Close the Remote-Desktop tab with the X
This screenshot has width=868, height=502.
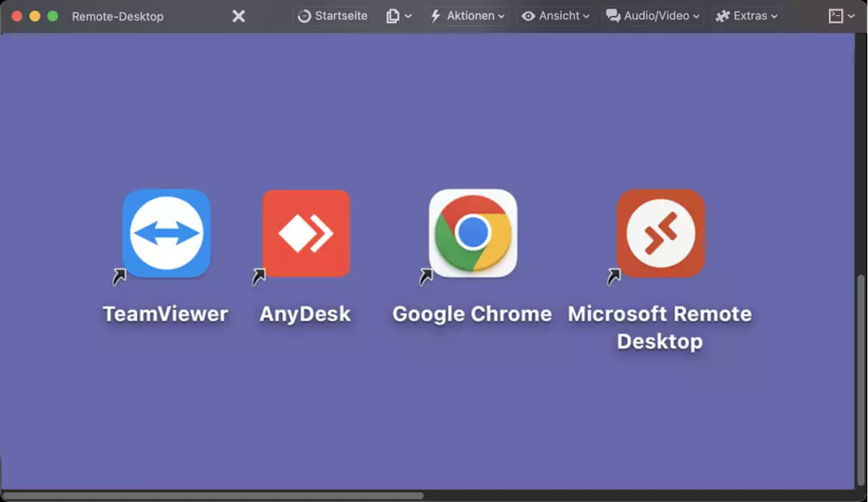coord(239,16)
